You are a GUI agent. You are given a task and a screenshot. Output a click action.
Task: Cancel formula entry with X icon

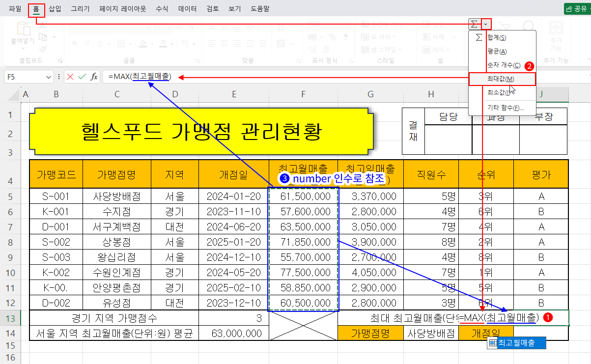(x=71, y=77)
